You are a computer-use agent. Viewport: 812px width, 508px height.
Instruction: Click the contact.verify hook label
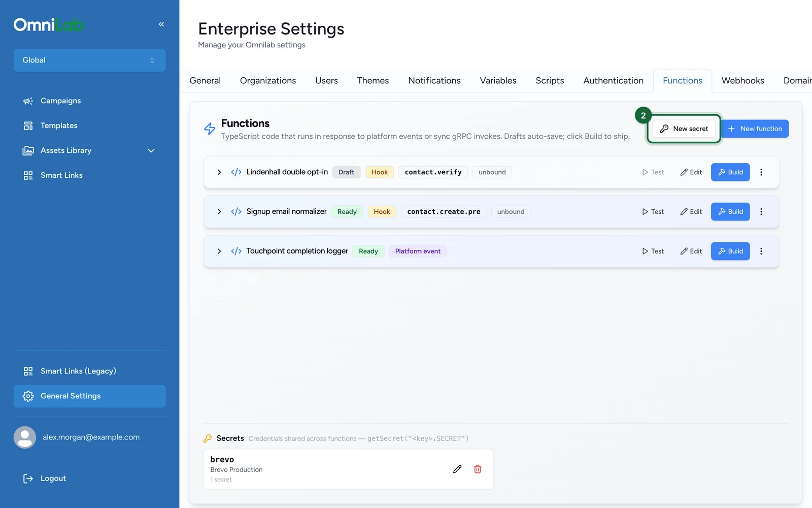tap(433, 172)
